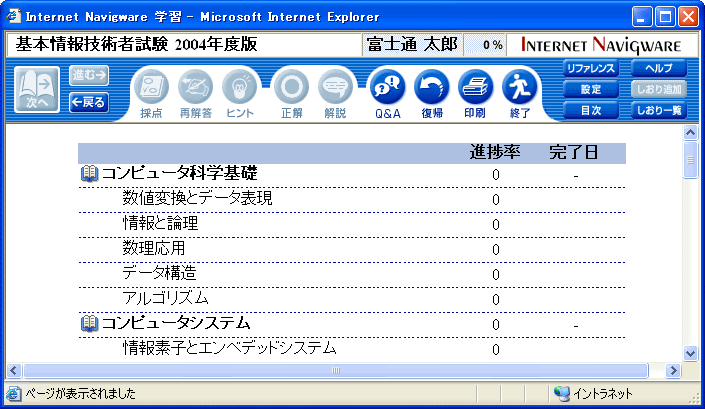Viewport: 705px width, 409px height.
Task: Click the 終了 exit icon
Action: point(519,86)
